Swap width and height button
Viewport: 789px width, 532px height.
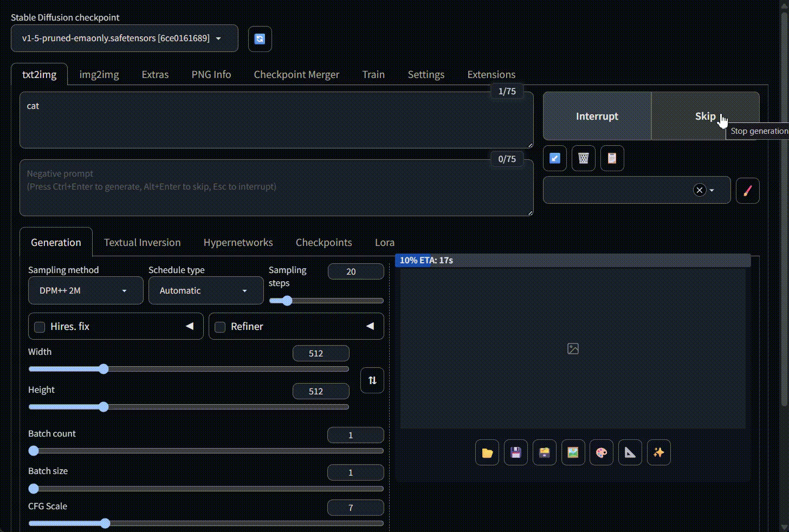coord(372,380)
